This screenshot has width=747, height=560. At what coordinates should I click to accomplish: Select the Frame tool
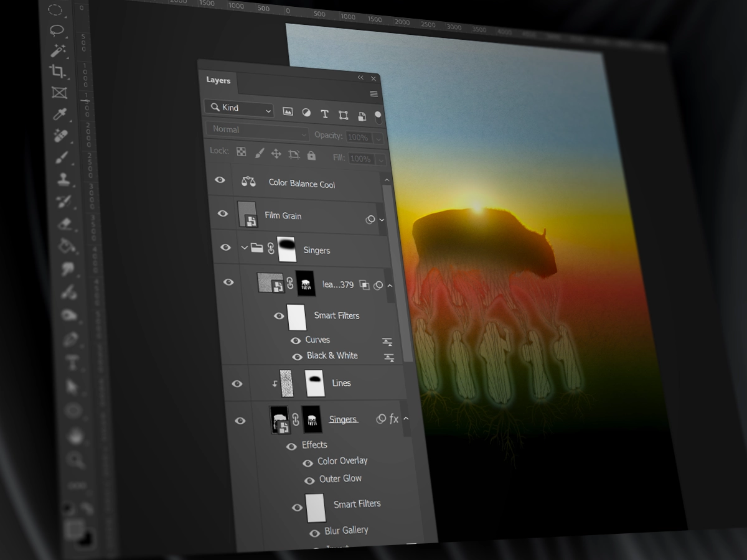(x=59, y=93)
